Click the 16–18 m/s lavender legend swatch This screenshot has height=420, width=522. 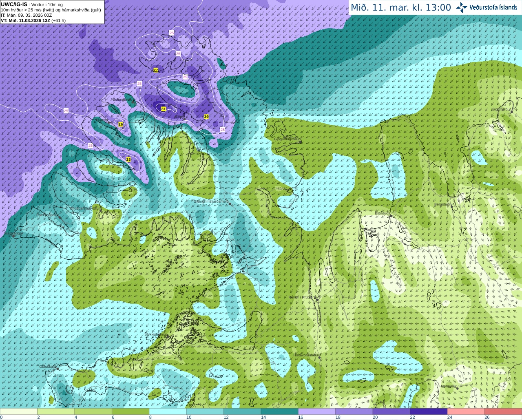[317, 411]
